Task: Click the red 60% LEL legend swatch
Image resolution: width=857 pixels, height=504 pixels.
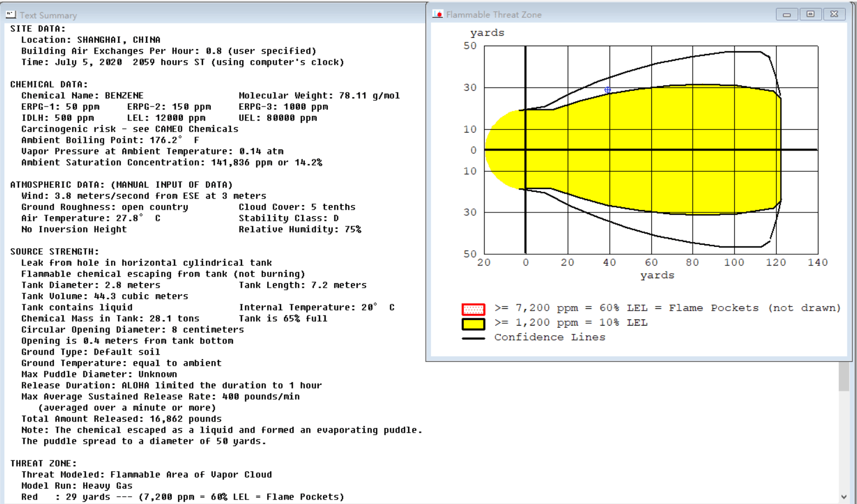Action: click(473, 309)
